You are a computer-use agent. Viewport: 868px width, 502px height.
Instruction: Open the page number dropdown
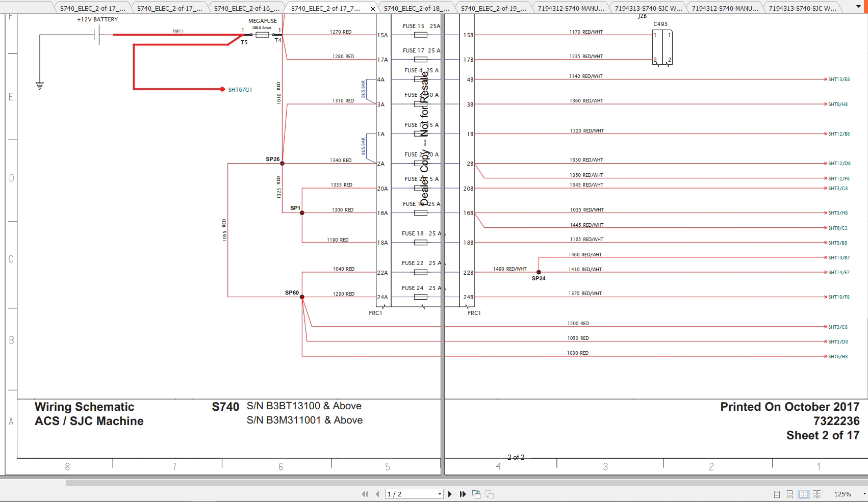(x=439, y=494)
